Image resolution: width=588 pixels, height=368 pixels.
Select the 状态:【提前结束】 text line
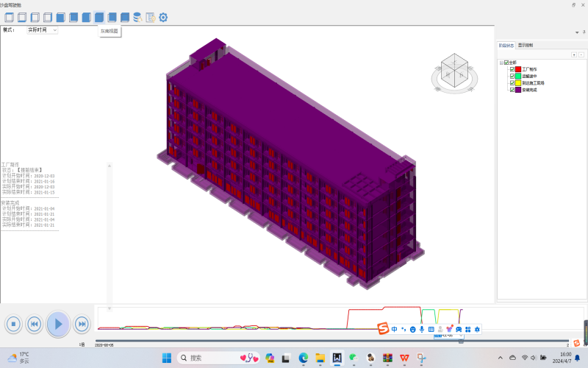pyautogui.click(x=23, y=170)
